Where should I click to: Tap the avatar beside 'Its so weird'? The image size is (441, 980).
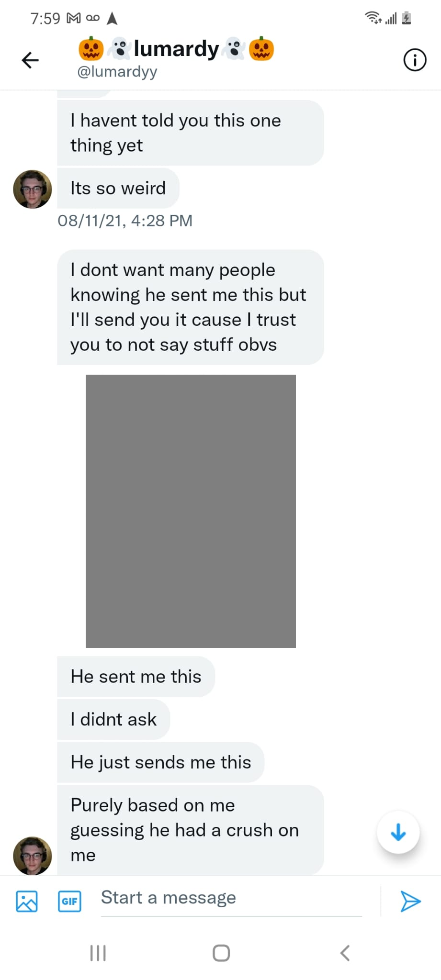[33, 189]
